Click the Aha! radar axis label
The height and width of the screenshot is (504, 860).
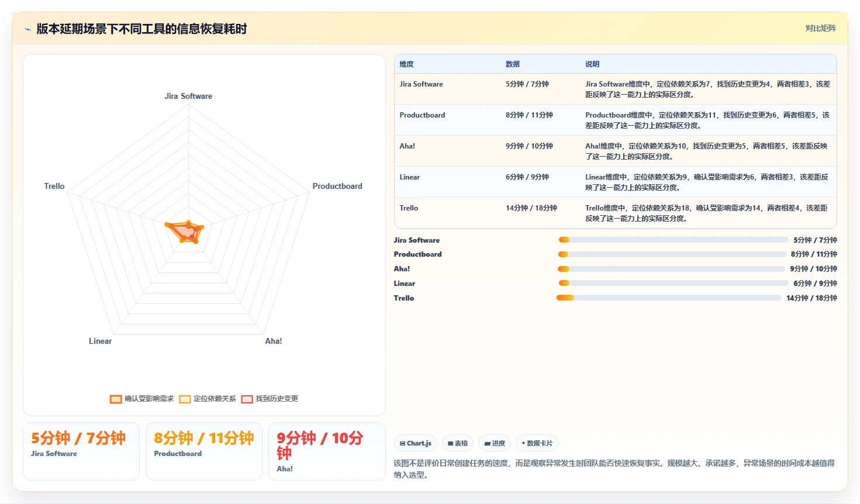(274, 341)
